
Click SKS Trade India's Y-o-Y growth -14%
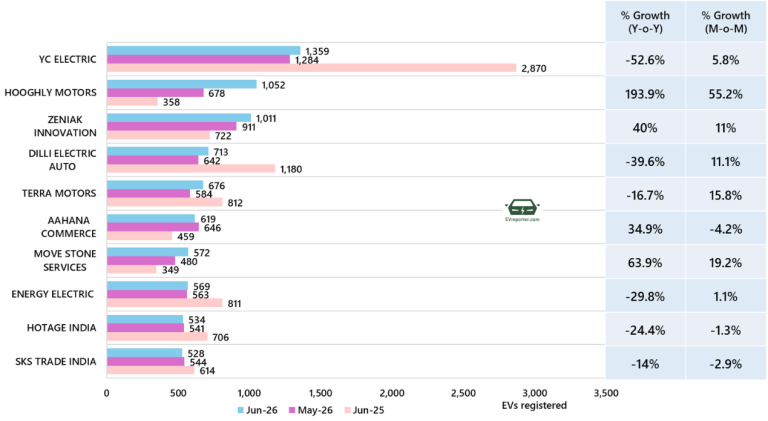pos(645,364)
